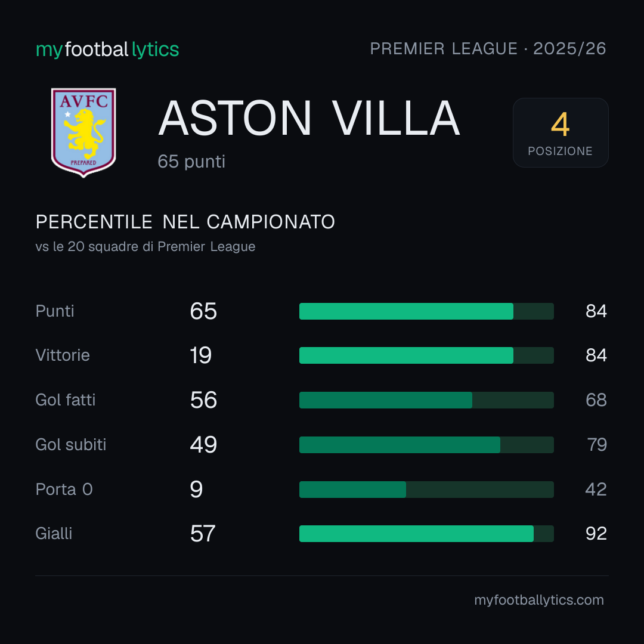Click the Porta 0 row label
The height and width of the screenshot is (644, 644).
64,490
